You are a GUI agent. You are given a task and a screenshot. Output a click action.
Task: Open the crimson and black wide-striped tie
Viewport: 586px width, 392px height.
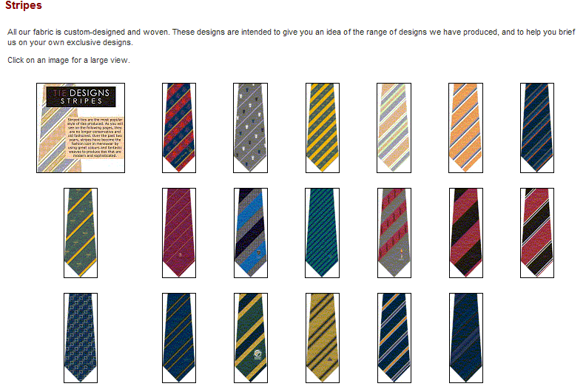[466, 233]
